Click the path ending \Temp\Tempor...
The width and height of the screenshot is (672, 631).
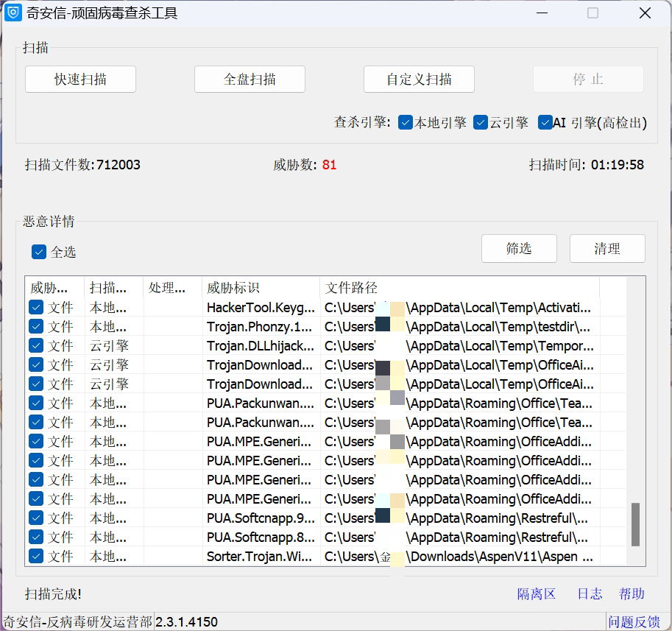[459, 345]
